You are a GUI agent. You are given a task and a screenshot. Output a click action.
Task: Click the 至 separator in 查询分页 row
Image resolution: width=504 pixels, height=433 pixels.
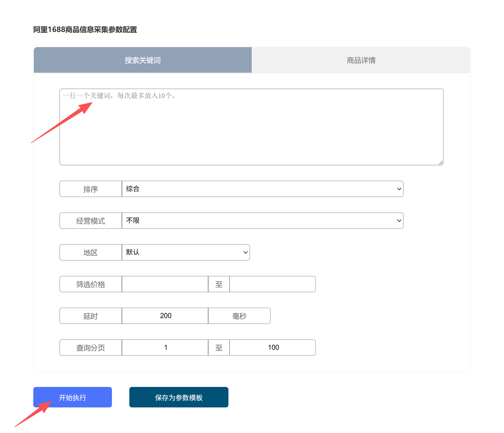coord(219,348)
